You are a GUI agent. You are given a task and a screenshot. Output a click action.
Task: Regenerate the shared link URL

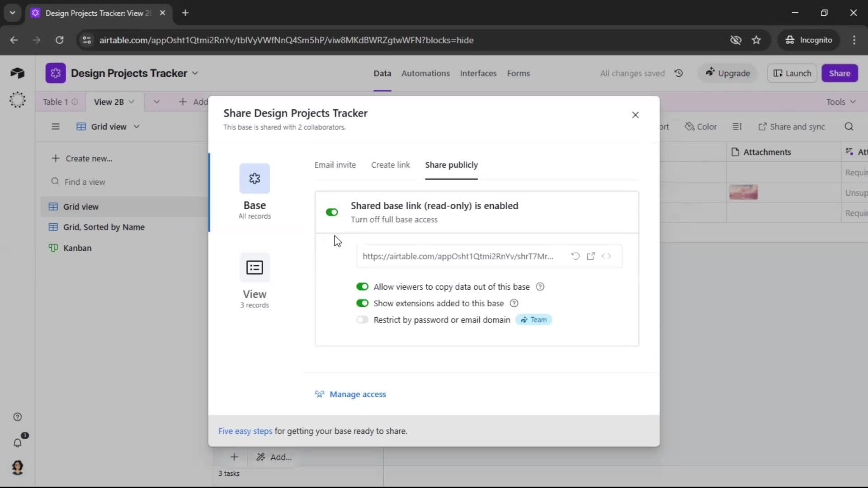575,256
